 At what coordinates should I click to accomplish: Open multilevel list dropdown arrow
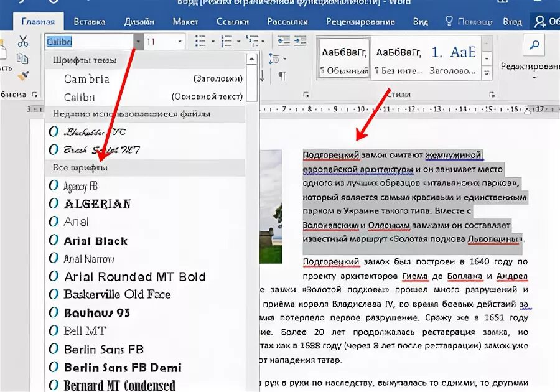264,42
